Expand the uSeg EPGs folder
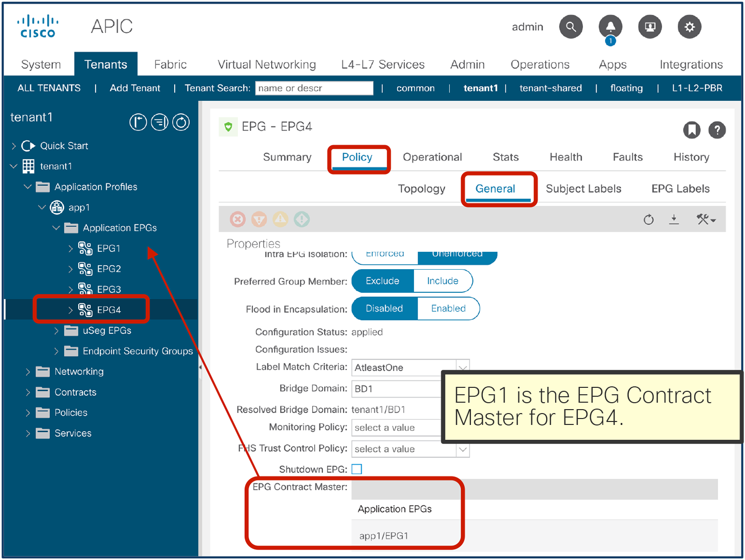 tap(56, 331)
